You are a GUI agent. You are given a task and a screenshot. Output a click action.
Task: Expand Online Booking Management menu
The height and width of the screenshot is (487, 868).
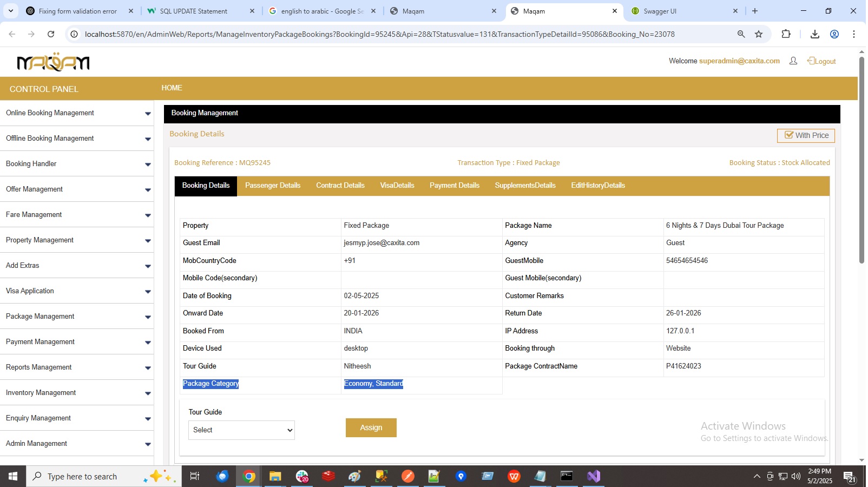(77, 113)
